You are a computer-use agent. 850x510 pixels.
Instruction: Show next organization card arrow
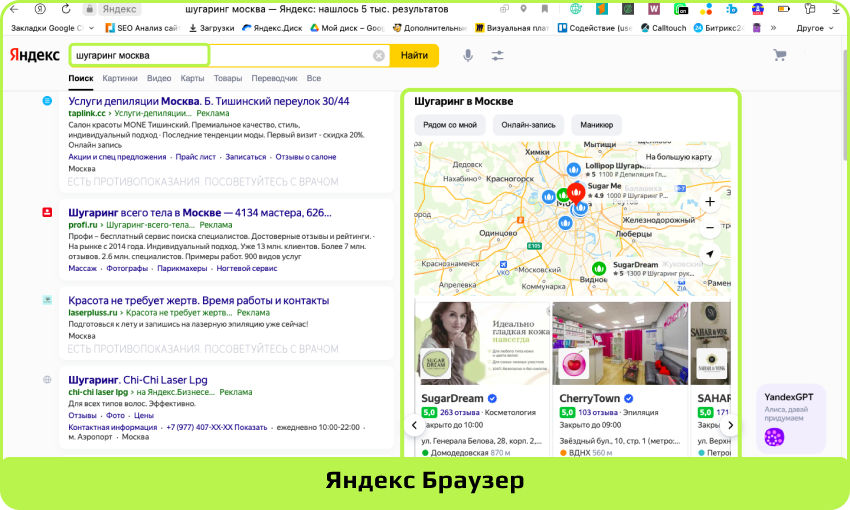[x=730, y=425]
